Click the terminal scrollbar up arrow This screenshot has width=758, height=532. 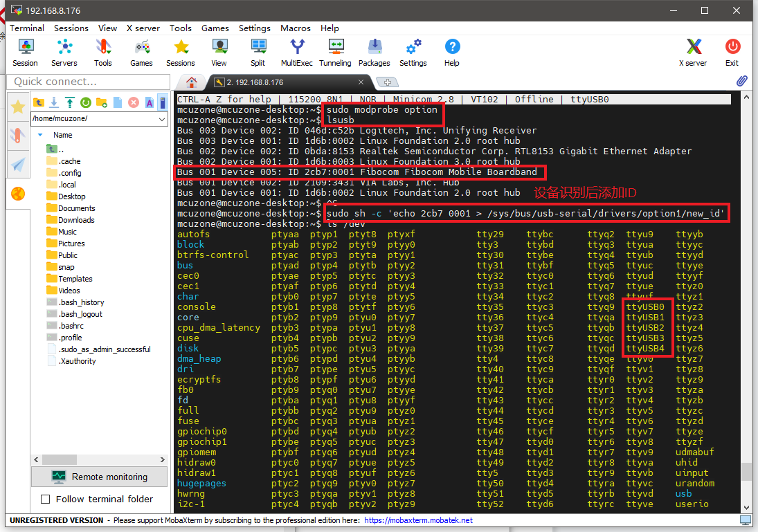tap(746, 98)
